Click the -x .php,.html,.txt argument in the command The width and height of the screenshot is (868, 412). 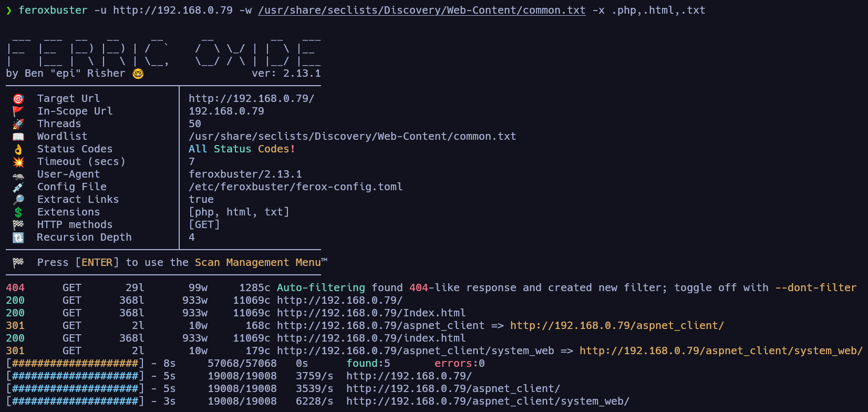click(649, 11)
